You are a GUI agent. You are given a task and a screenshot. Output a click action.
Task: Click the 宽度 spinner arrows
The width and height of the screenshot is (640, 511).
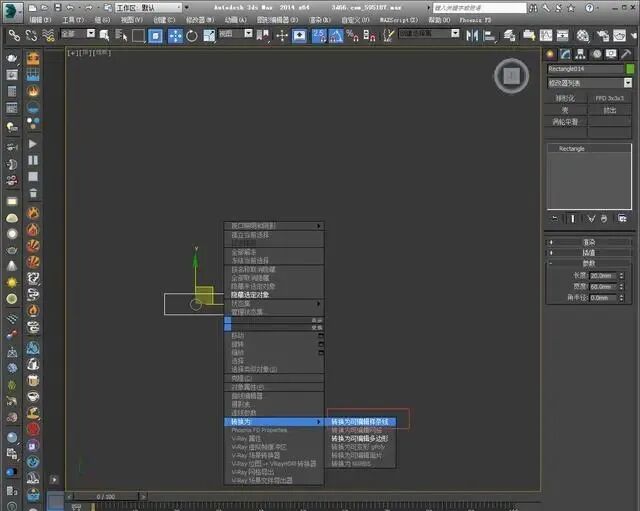[621, 287]
